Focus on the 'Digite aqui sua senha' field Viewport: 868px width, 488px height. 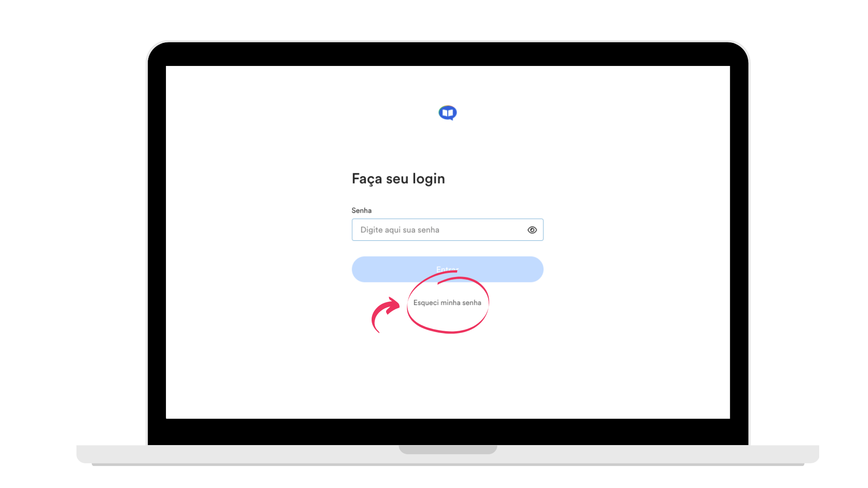[447, 230]
